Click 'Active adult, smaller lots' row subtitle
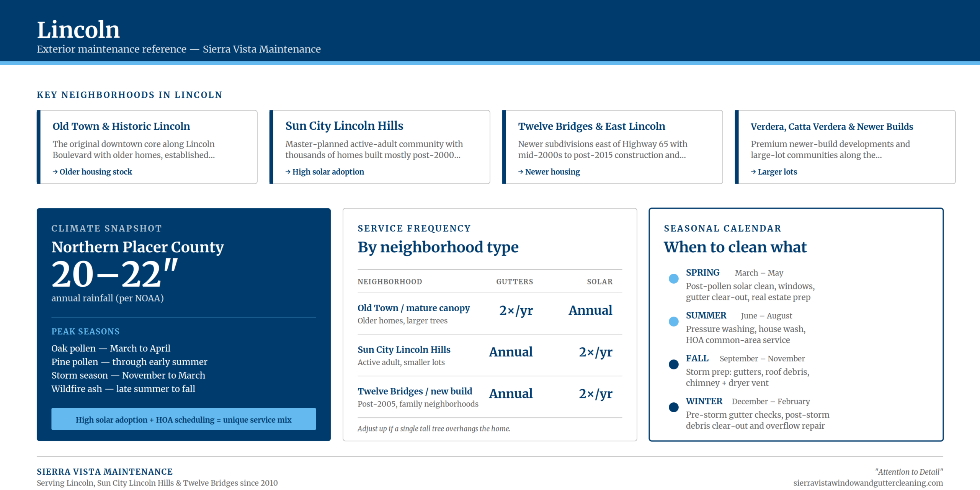Screen dimensions: 980x490 401,363
